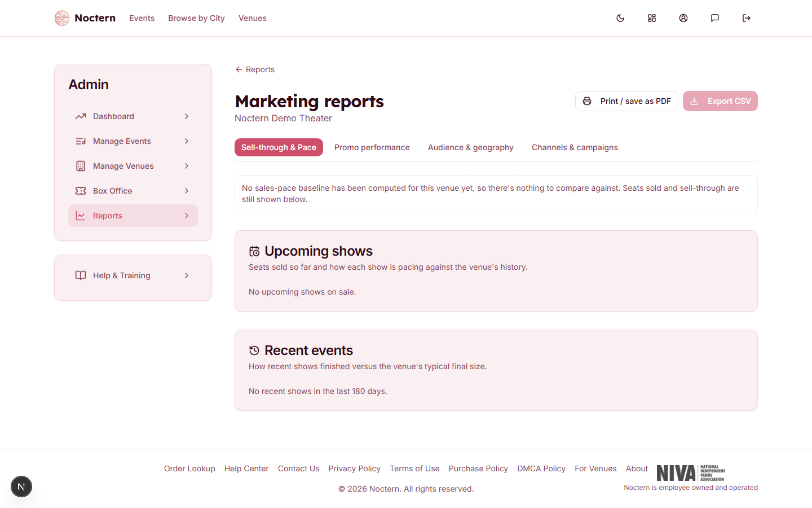Click the Admin sidebar heading
Viewport: 812px width, 508px height.
pyautogui.click(x=89, y=84)
